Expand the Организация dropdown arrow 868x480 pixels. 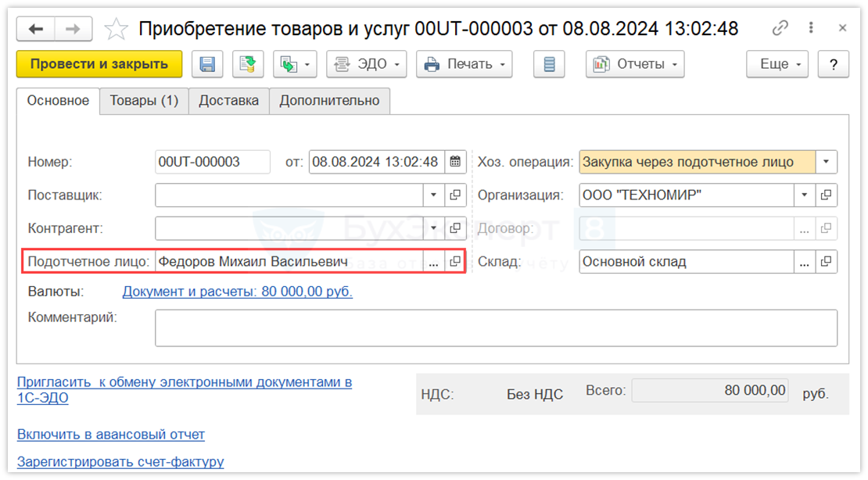(805, 195)
